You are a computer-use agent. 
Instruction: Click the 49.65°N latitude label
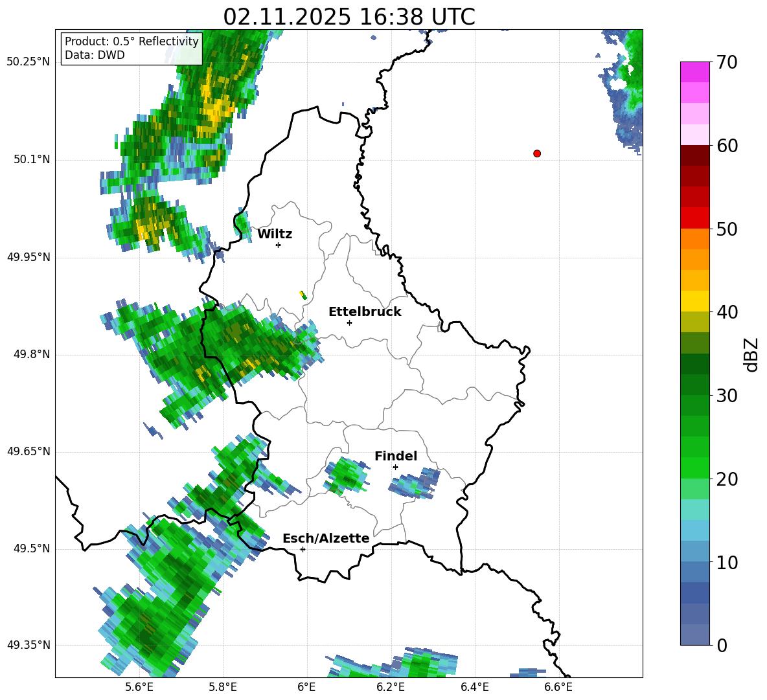pos(29,451)
